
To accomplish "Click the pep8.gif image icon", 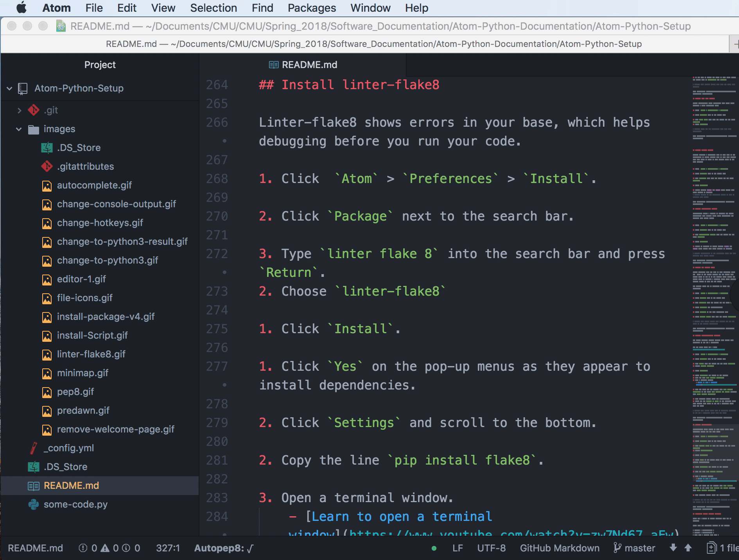I will (47, 392).
